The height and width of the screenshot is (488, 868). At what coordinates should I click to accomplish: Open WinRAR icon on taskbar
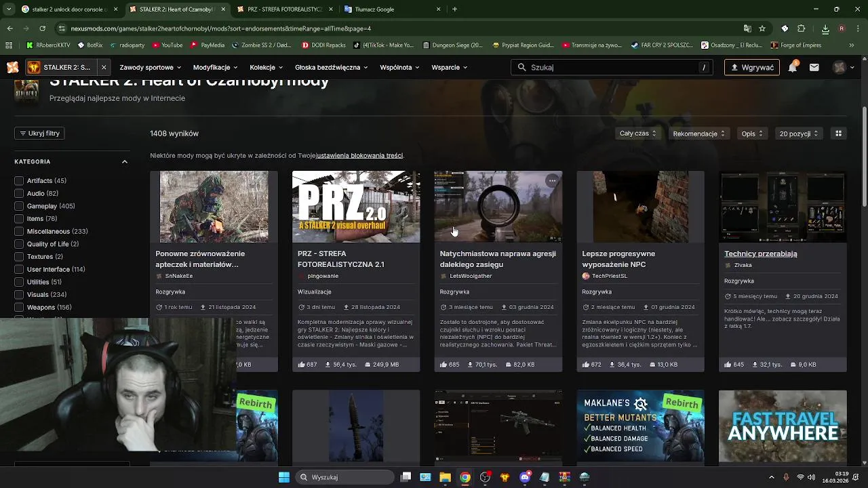coord(564,477)
